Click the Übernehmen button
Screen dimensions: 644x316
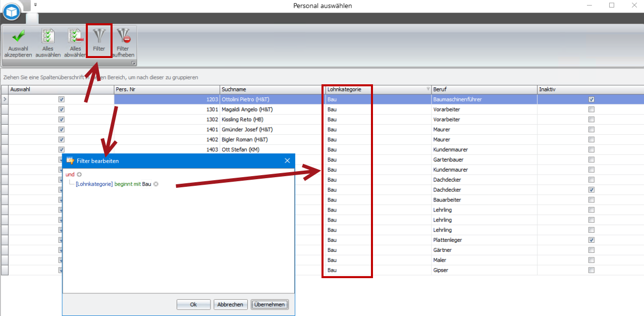[x=270, y=304]
